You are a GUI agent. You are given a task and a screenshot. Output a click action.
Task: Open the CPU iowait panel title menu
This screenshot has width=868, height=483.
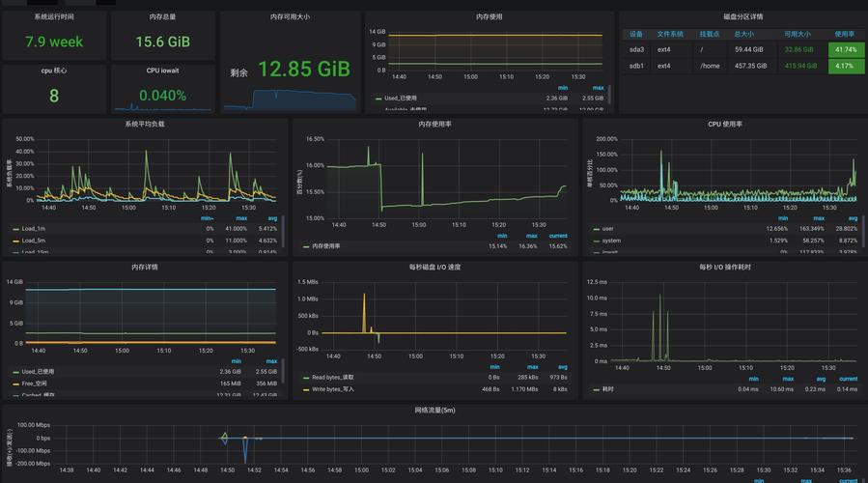(x=163, y=71)
